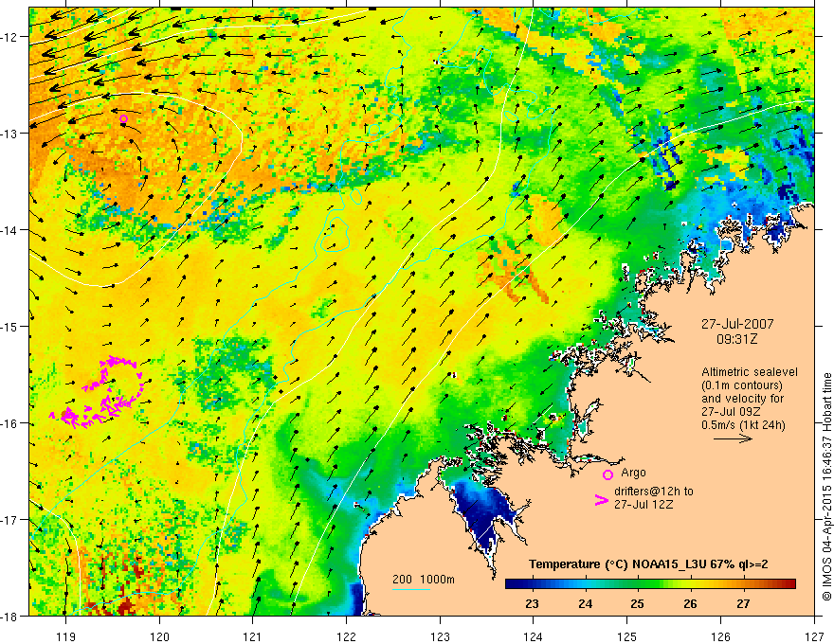Click the latitude '-13' axis label
Image resolution: width=834 pixels, height=644 pixels.
9,134
